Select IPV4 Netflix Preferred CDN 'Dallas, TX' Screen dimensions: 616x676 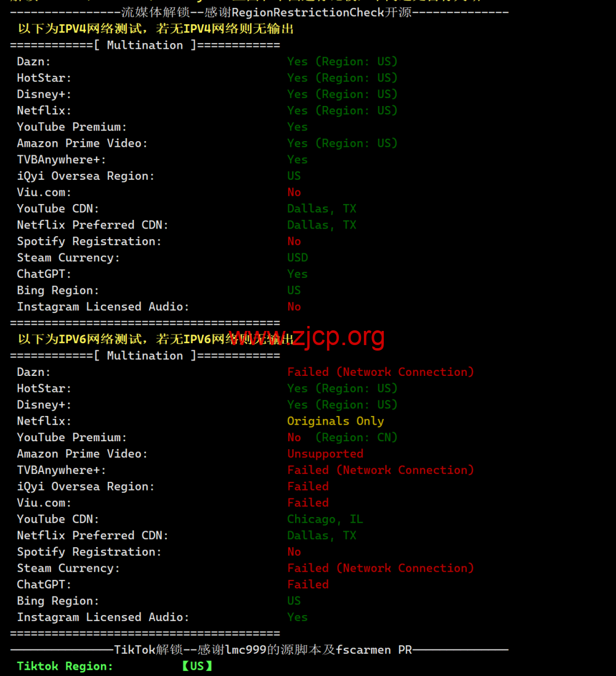322,225
